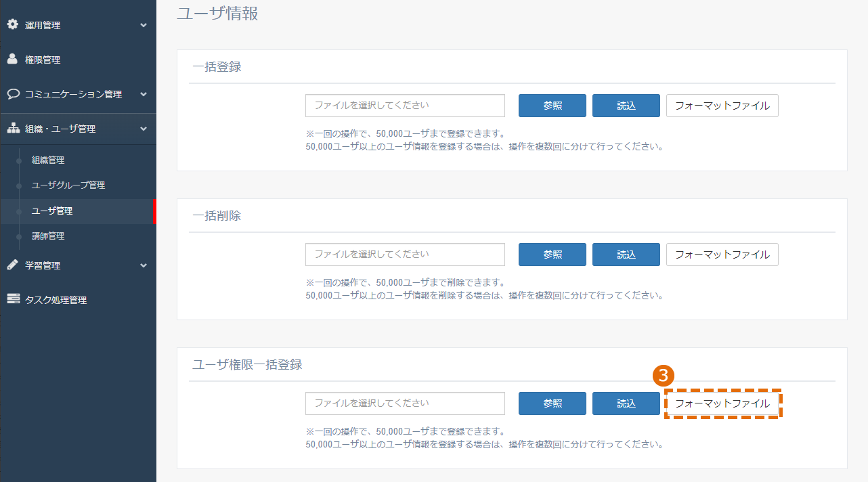Download フォーマットファイル for 一括登録

[722, 106]
